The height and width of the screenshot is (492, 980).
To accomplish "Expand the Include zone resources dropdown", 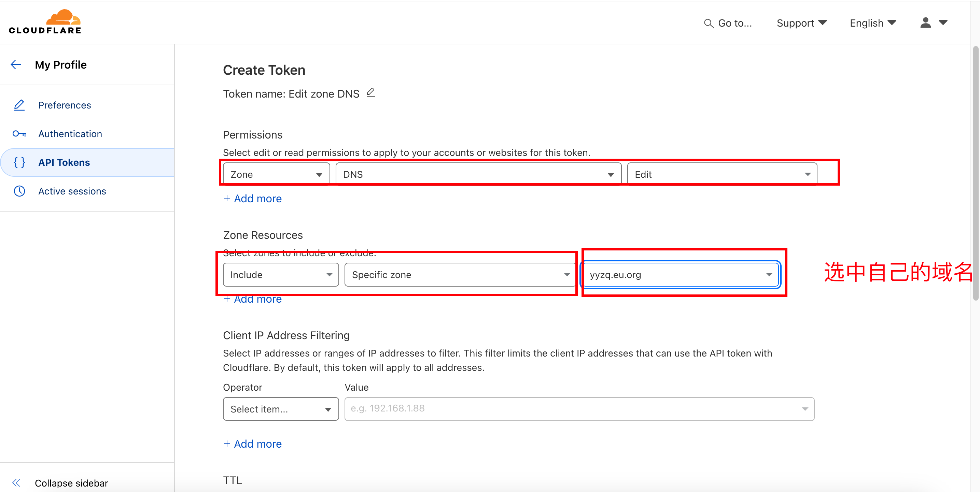I will (x=281, y=275).
